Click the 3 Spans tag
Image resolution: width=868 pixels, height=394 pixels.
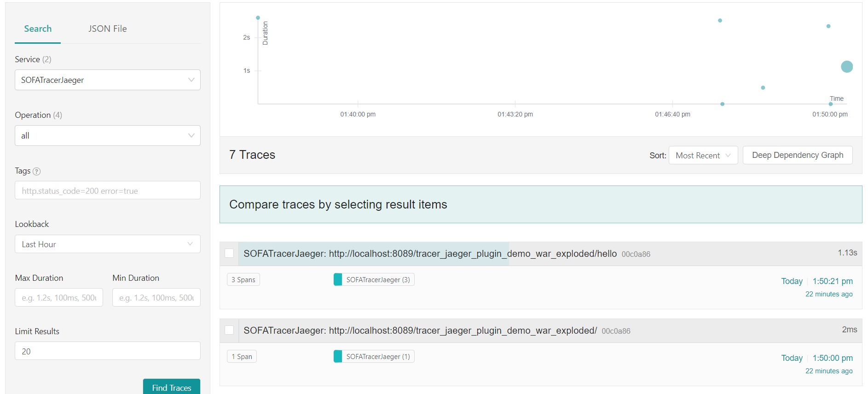[243, 280]
